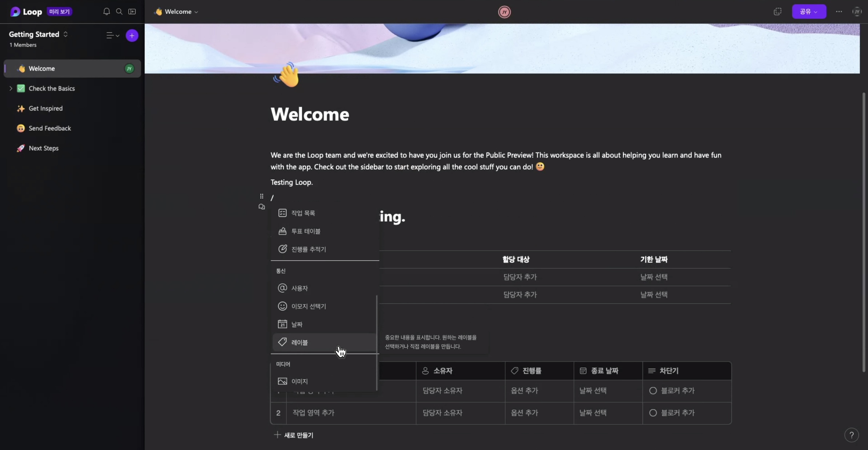
Task: Open the Send Feedback page
Action: (x=50, y=128)
